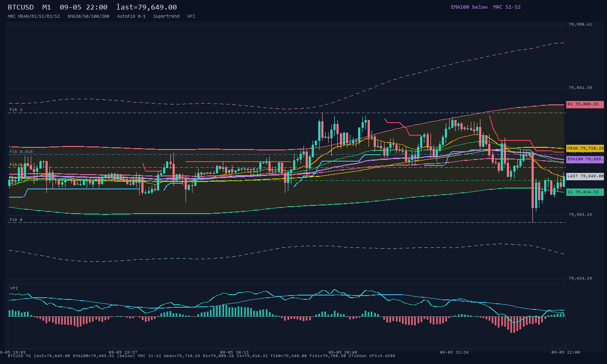Select the 'MRC MEAN/R1/S1/R2/S2' indicator label
The height and width of the screenshot is (364, 607).
coord(34,16)
